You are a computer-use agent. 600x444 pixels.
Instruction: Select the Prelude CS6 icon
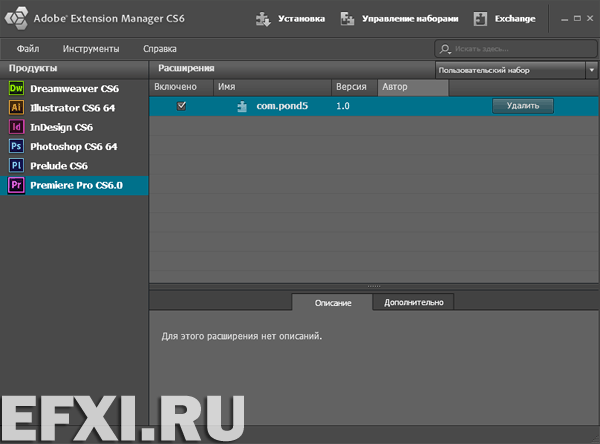pos(15,165)
